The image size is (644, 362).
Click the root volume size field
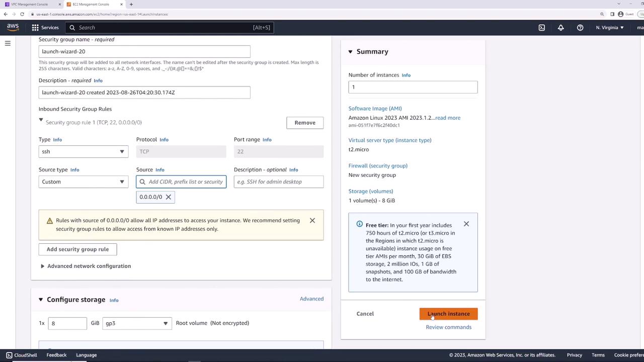67,323
